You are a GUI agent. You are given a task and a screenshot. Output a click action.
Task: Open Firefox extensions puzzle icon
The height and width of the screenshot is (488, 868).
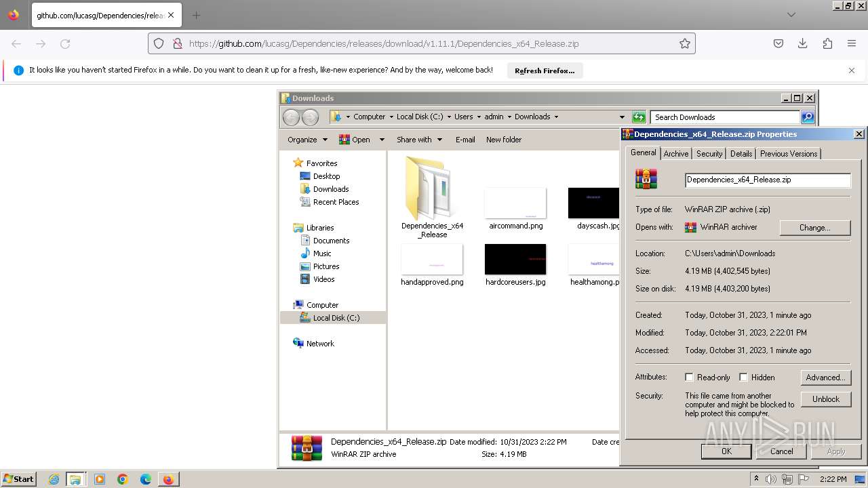[827, 43]
